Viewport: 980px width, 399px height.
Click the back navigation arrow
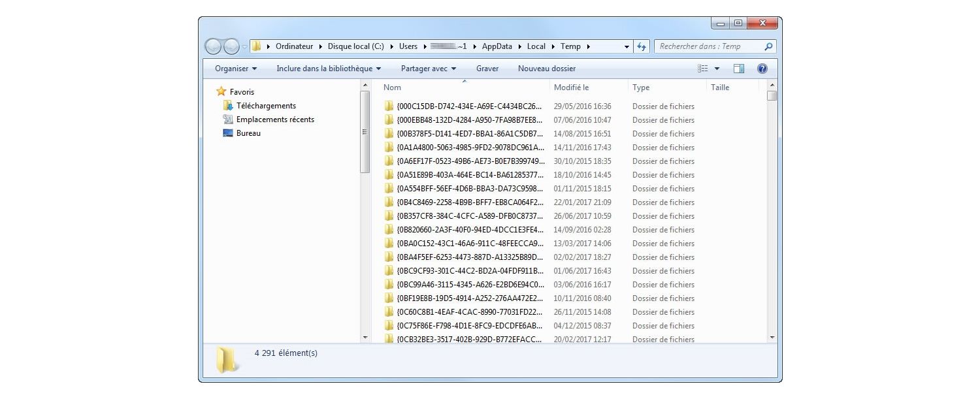[212, 46]
